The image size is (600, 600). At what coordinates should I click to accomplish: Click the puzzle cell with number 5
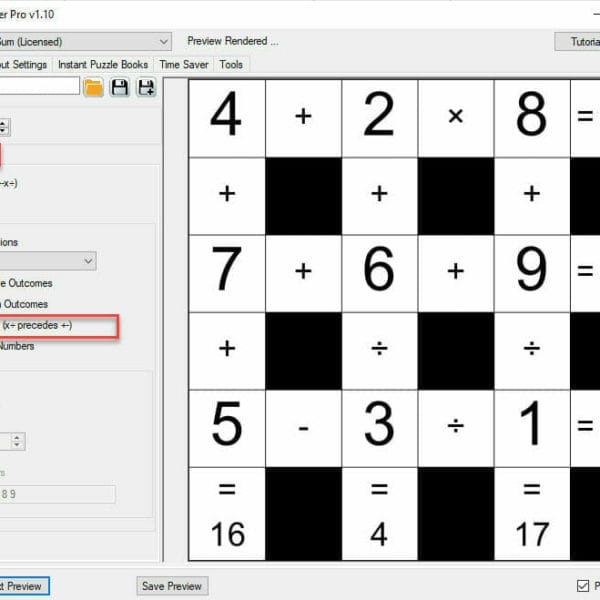click(227, 428)
